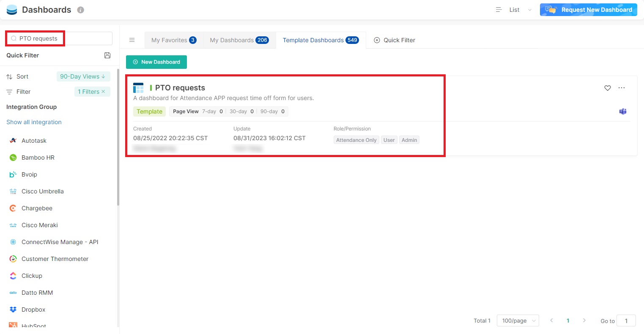Viewport: 644px width, 334px height.
Task: Switch to the My Favorites tab
Action: pos(174,40)
